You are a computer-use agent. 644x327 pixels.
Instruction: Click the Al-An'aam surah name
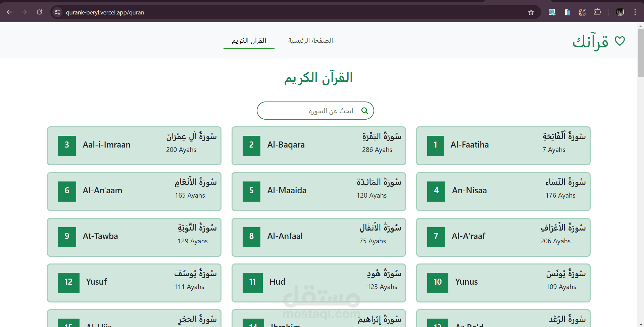(102, 191)
